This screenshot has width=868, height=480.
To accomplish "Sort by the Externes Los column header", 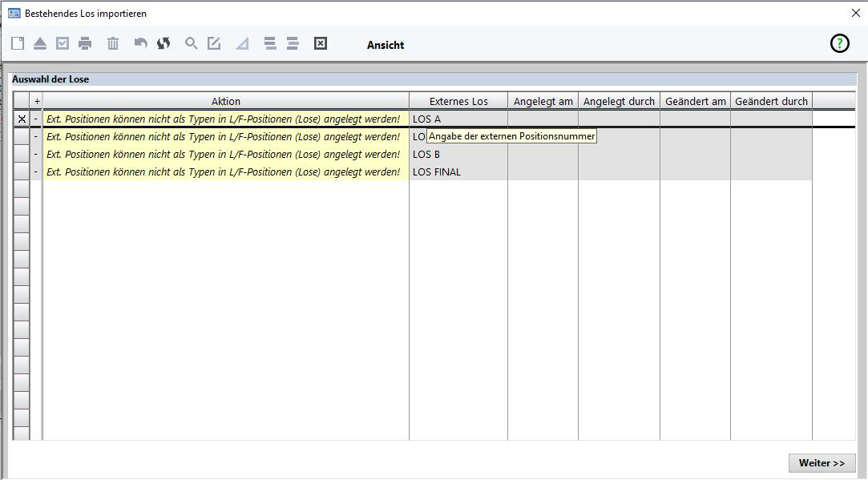I will tap(458, 102).
